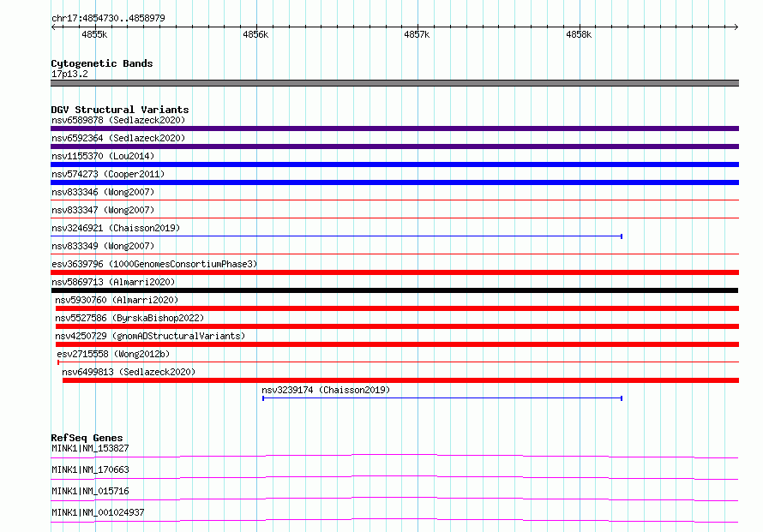This screenshot has width=763, height=532.
Task: Click the chr17:4854730..4858979 region label
Action: tap(108, 18)
